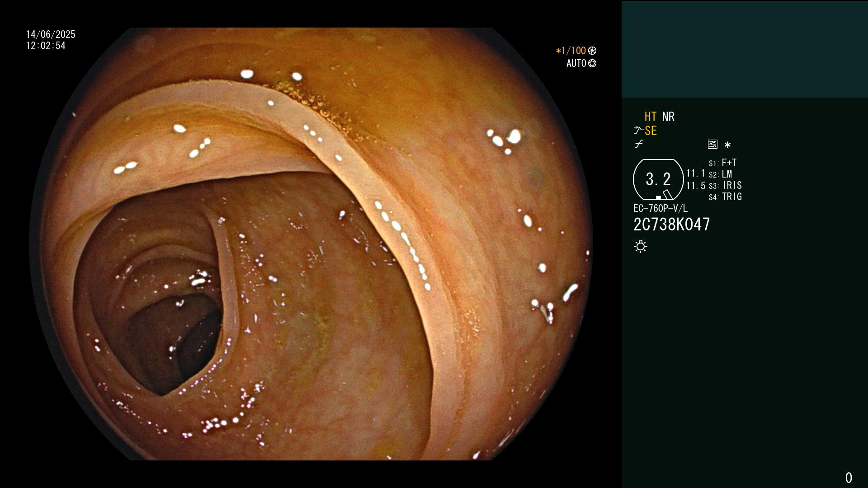868x488 pixels.
Task: Click the shutter icon beside 1/100
Action: (x=592, y=51)
